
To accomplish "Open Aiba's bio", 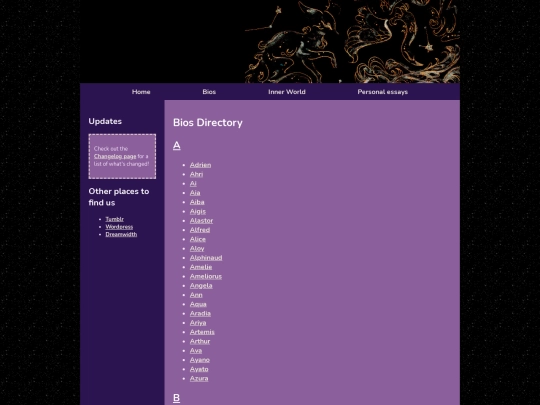I will (197, 202).
